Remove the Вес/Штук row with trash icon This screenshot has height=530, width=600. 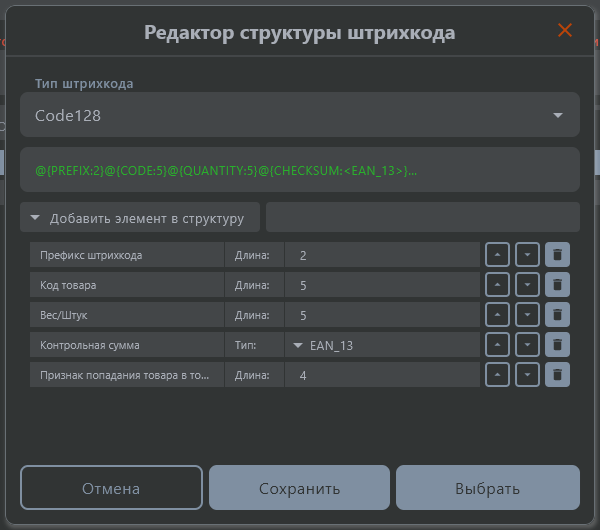point(557,315)
